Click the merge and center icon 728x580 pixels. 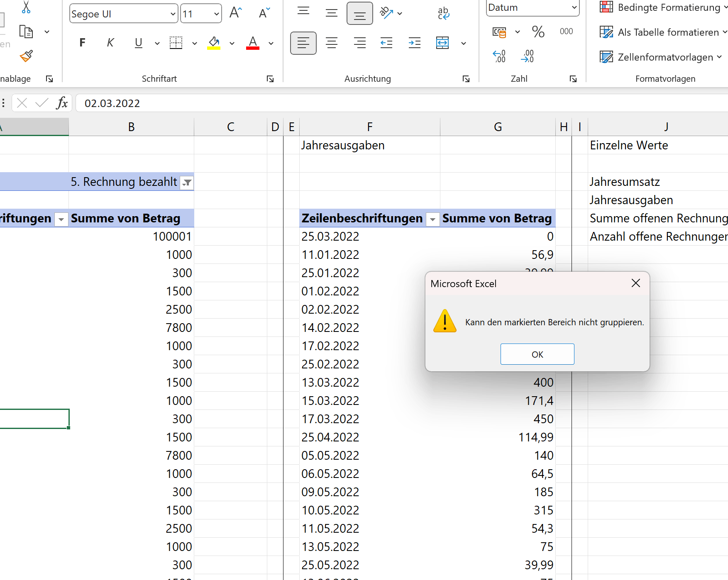coord(442,43)
